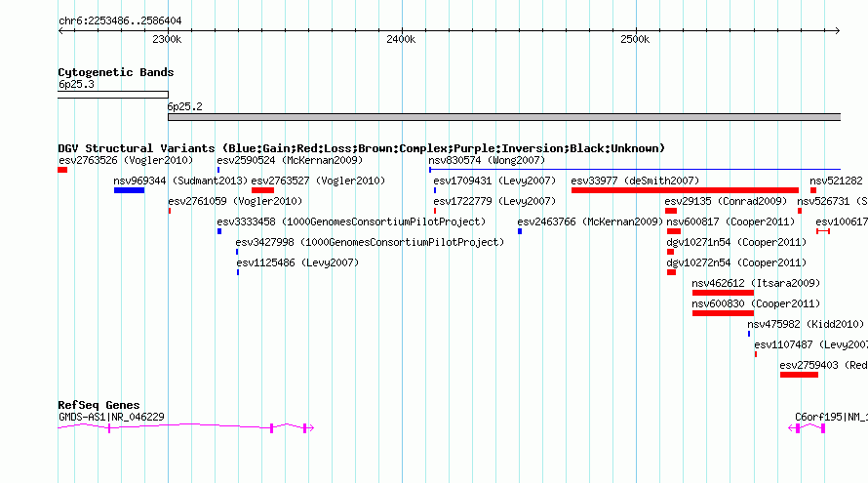The height and width of the screenshot is (483, 868).
Task: Open esv2761059 (Vogler2010) label
Action: [x=235, y=202]
